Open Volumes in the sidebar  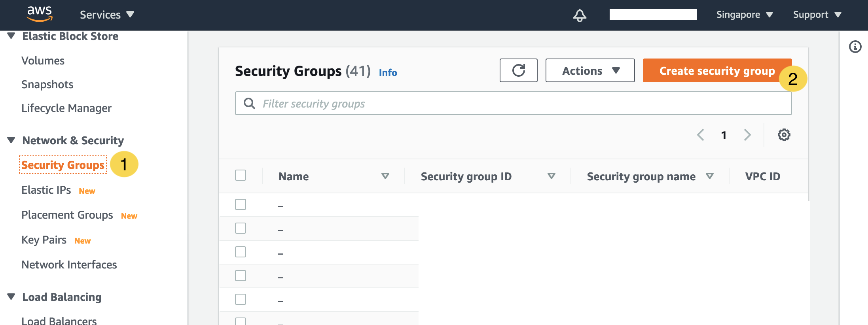(43, 60)
